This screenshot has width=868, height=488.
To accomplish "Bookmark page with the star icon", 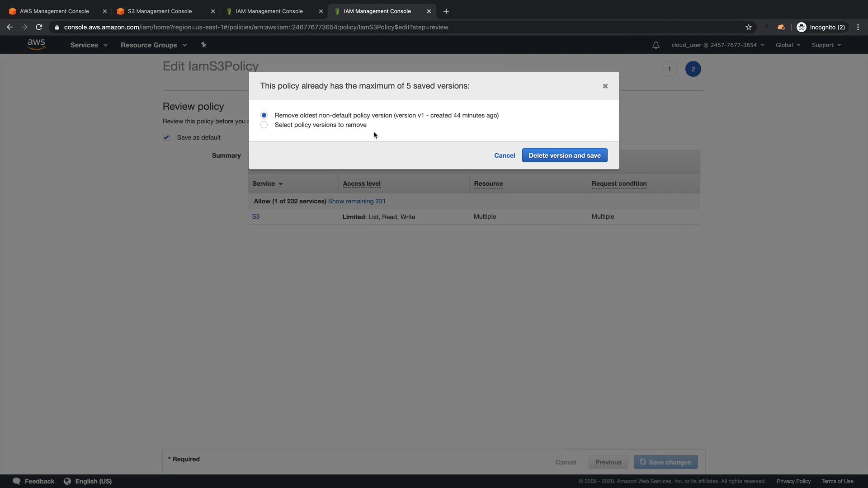I will (x=748, y=27).
